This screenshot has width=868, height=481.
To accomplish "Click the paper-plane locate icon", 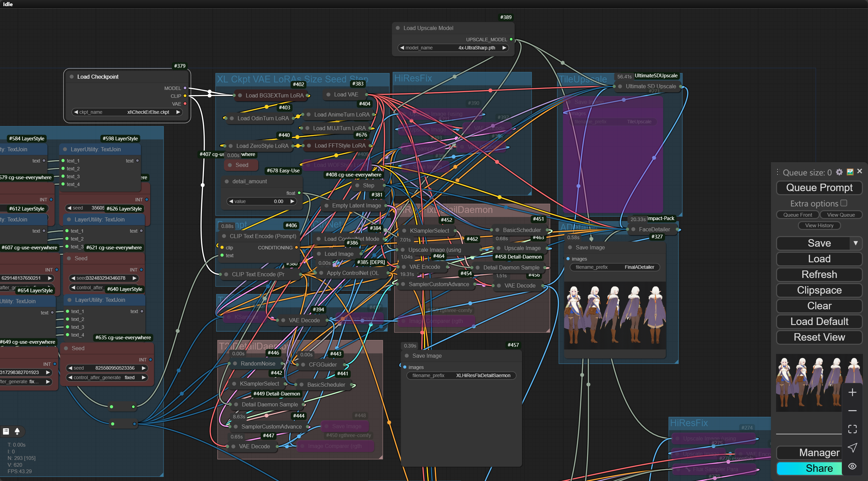I will (852, 448).
